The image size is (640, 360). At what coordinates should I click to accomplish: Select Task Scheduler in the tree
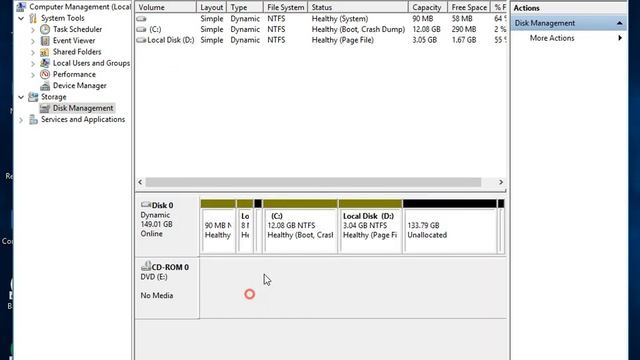[78, 29]
